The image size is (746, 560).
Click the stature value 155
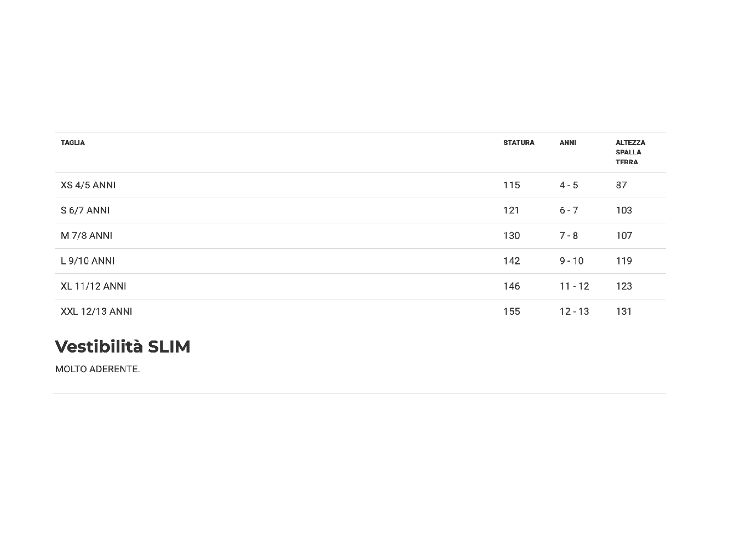[512, 311]
